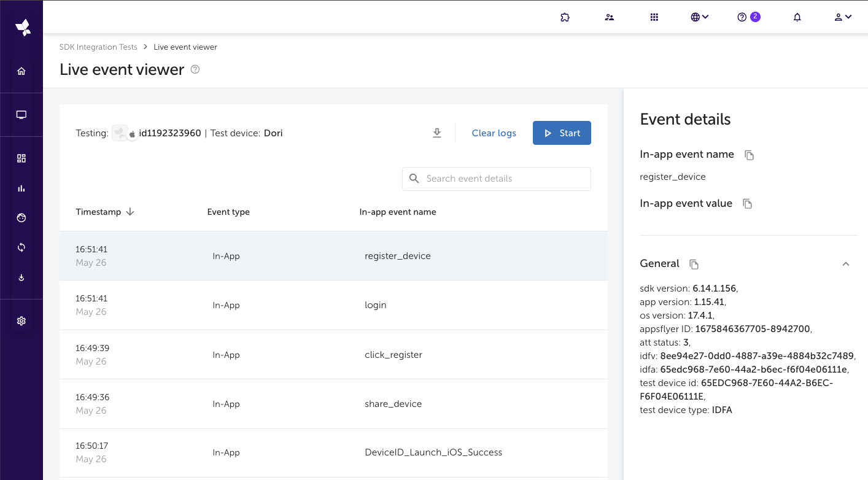Collapse the General section
Screen dimensions: 868x480
[845, 264]
